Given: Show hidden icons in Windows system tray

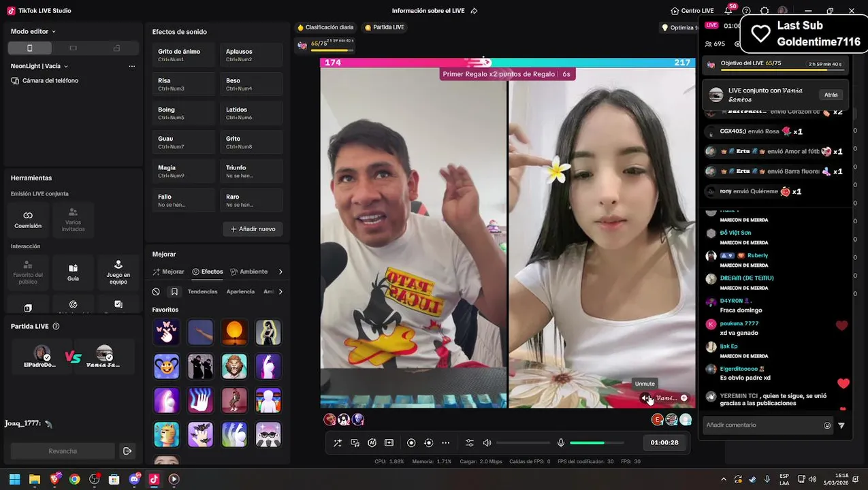Looking at the screenshot, I should pyautogui.click(x=724, y=479).
